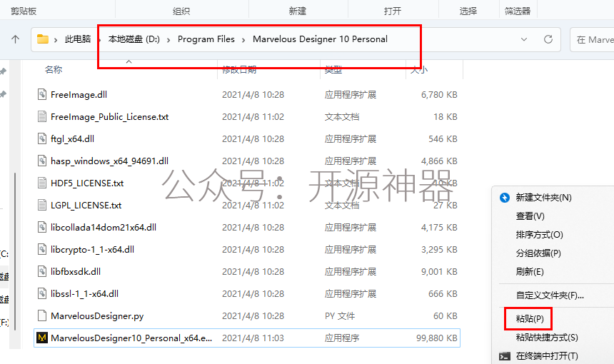Click the 60 KB size of MarvelousDesigner.py
Screen dimensions: 614x364
446,316
